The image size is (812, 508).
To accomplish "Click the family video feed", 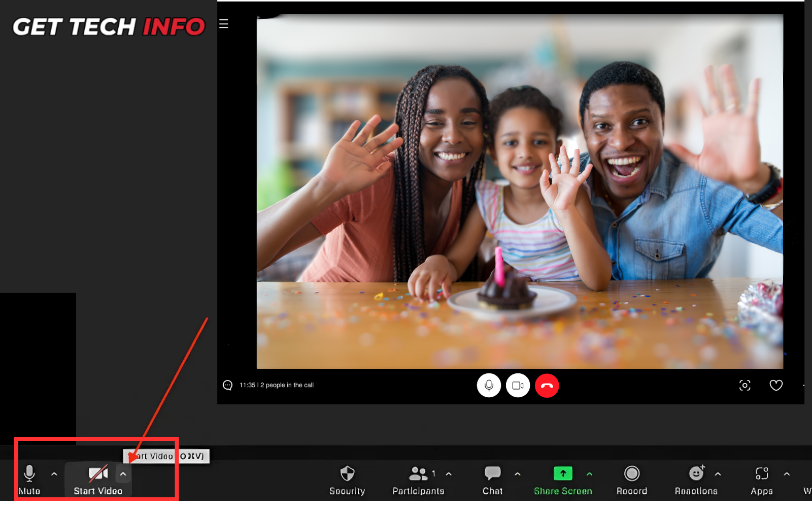I will pyautogui.click(x=520, y=192).
